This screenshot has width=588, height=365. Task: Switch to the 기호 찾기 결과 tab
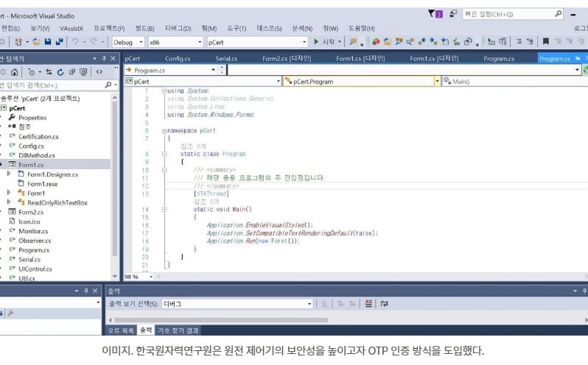(178, 330)
